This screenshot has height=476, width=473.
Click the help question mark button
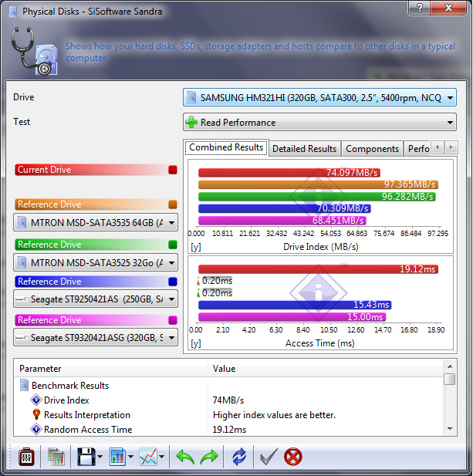[419, 8]
